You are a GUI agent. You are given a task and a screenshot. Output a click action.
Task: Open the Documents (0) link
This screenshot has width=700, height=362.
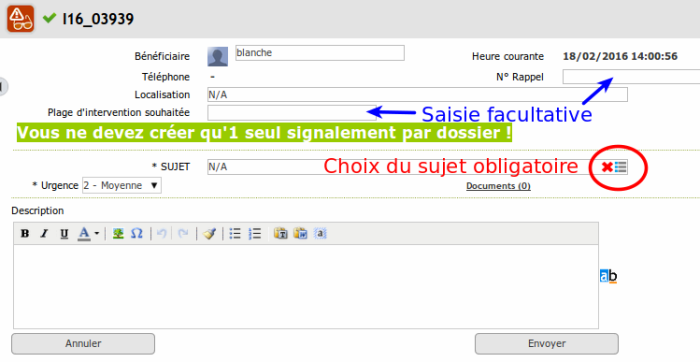[x=498, y=186]
